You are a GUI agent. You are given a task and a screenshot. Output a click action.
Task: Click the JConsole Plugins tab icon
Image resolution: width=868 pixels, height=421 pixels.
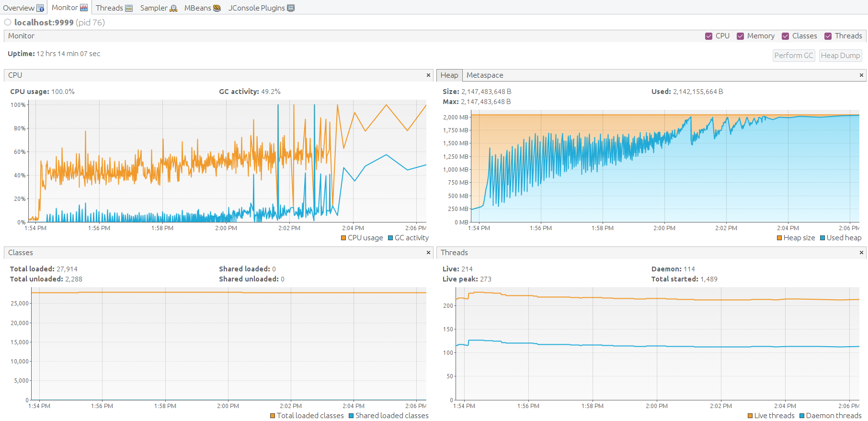coord(291,8)
